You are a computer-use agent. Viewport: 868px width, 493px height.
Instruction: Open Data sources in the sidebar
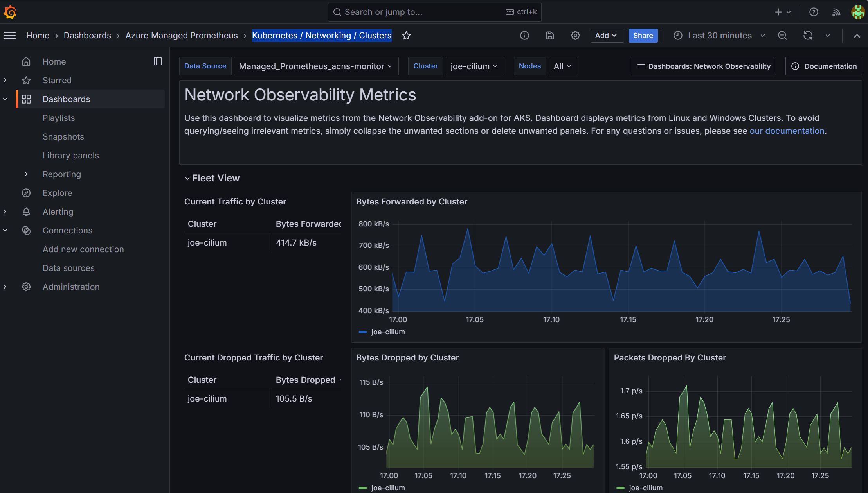pyautogui.click(x=68, y=268)
